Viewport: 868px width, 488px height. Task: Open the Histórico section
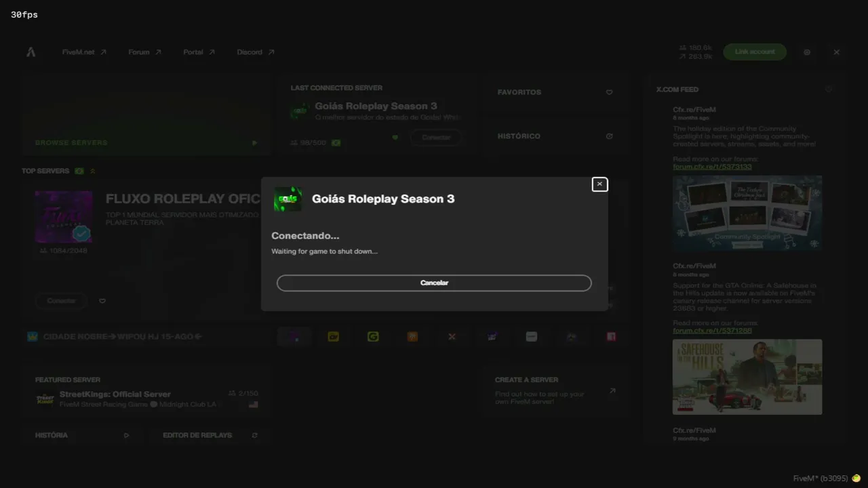[x=555, y=136]
